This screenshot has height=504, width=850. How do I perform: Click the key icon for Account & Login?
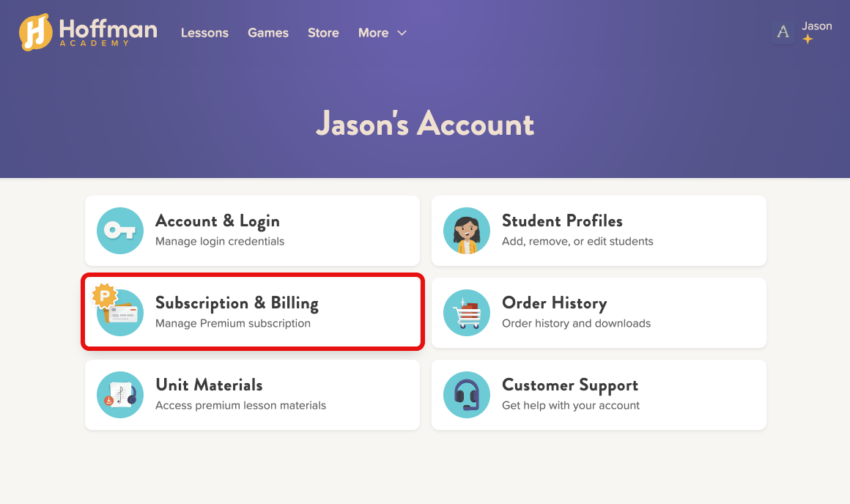[120, 231]
